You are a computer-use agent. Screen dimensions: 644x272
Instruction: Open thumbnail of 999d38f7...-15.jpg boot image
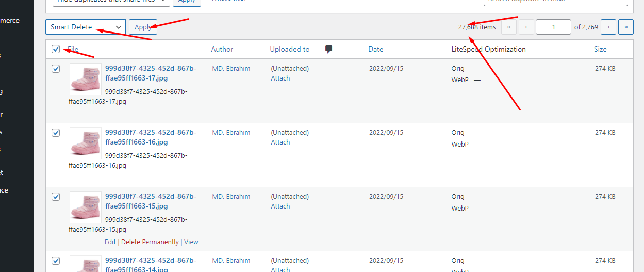[x=86, y=207]
